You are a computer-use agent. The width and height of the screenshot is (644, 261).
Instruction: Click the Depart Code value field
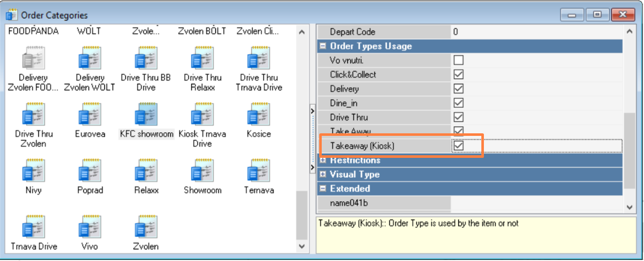pos(536,32)
